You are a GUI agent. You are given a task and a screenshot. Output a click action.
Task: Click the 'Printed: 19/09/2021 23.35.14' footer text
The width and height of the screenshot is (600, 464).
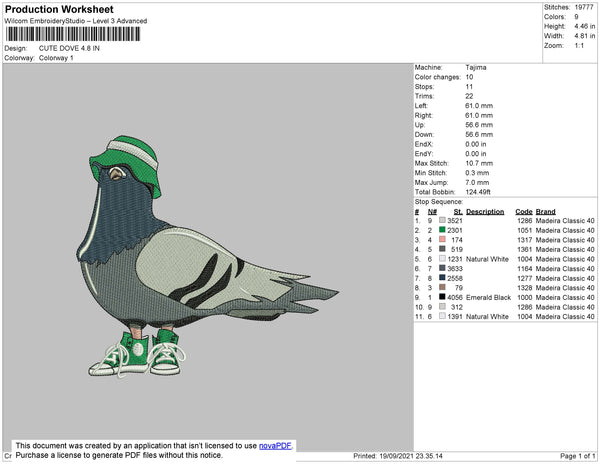coord(398,456)
